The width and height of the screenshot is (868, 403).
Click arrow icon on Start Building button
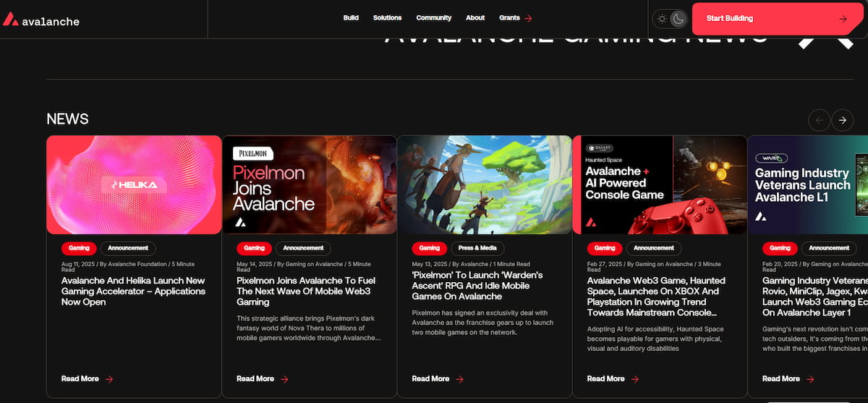[x=843, y=19]
